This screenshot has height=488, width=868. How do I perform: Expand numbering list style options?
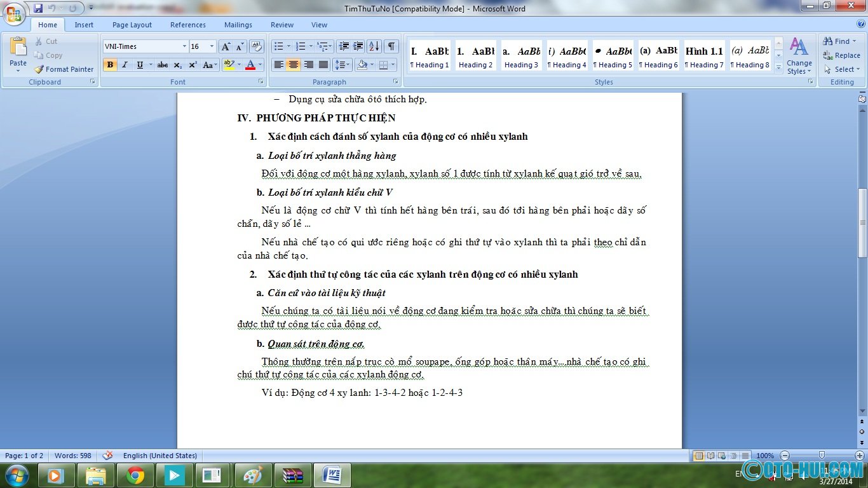tap(310, 46)
